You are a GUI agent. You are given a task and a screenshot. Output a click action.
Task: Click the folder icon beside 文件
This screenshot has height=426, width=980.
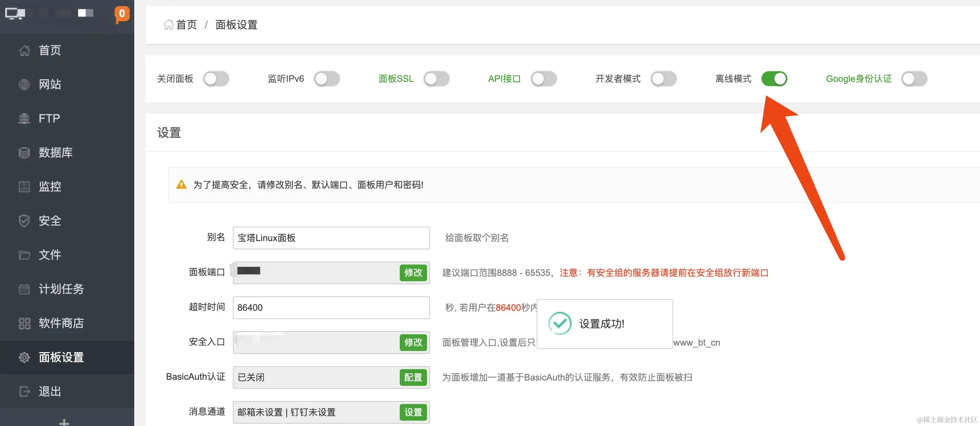tap(24, 255)
